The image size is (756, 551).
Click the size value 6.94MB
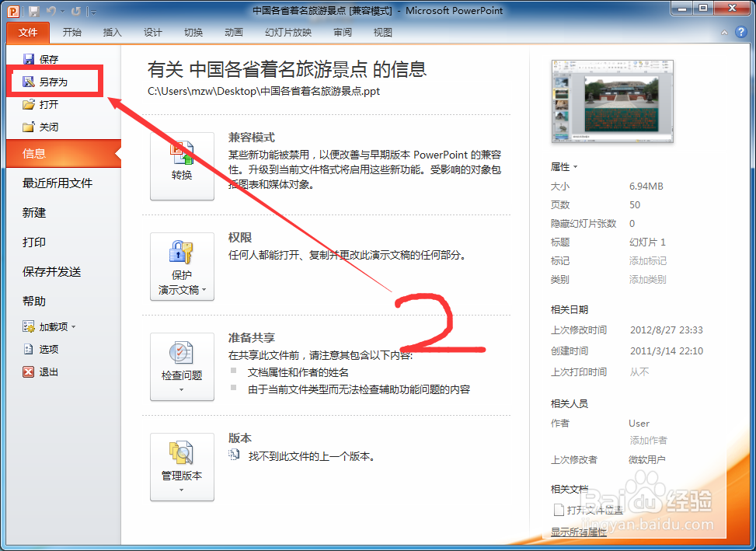646,186
